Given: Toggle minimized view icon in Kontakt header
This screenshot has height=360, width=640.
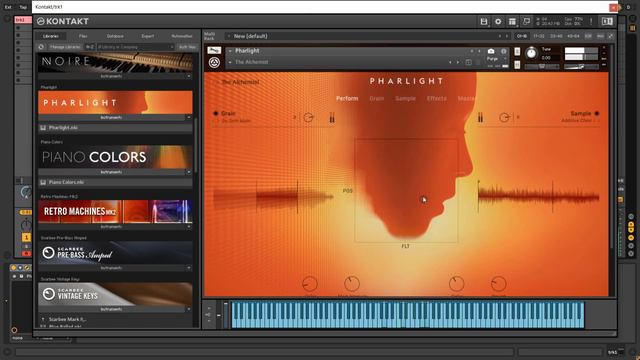Looking at the screenshot, I should click(526, 21).
